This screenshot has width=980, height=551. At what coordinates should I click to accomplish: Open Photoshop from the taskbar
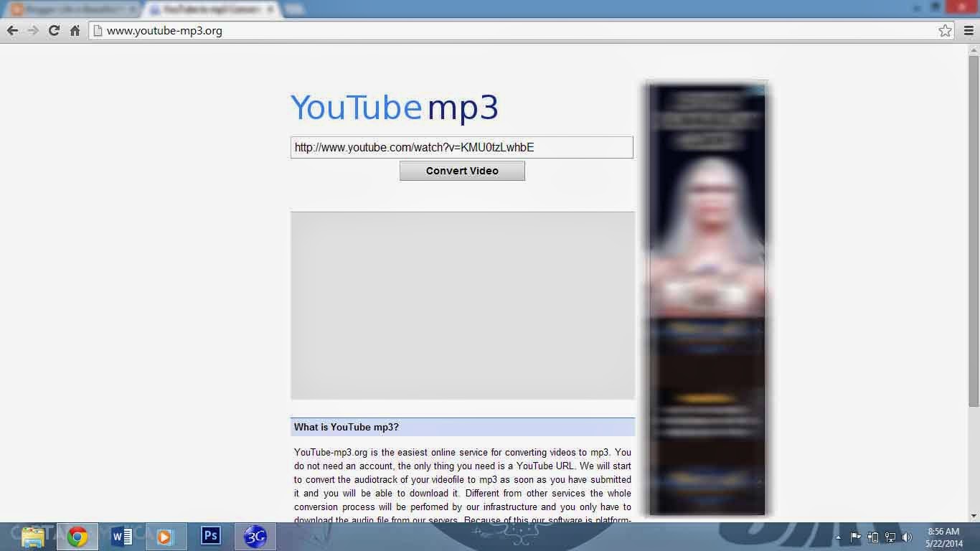[x=210, y=536]
